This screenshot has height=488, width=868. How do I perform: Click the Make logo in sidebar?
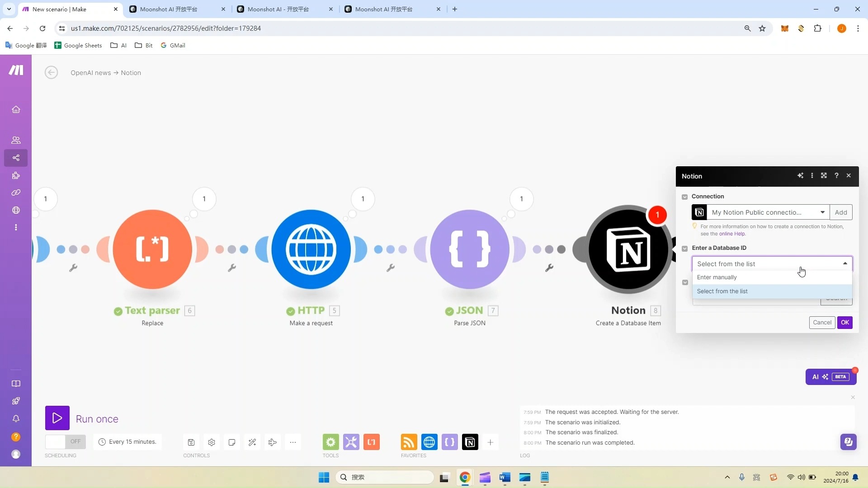[16, 70]
